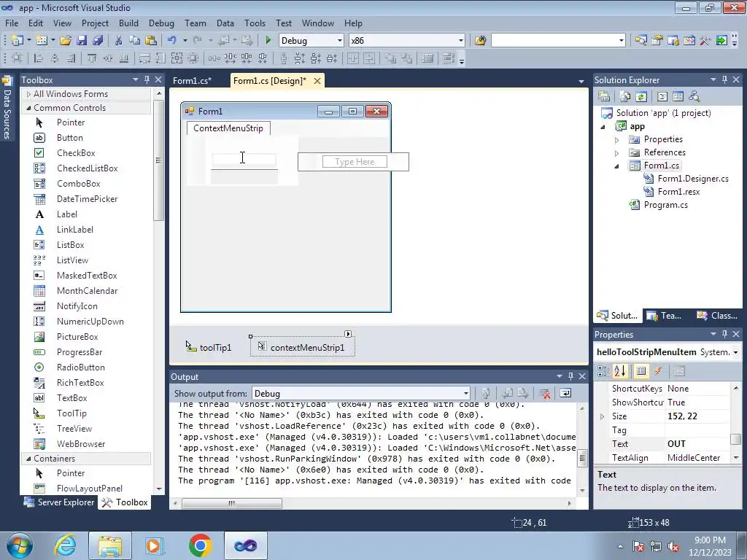Click the Text property value OUT
The image size is (747, 560).
[697, 444]
